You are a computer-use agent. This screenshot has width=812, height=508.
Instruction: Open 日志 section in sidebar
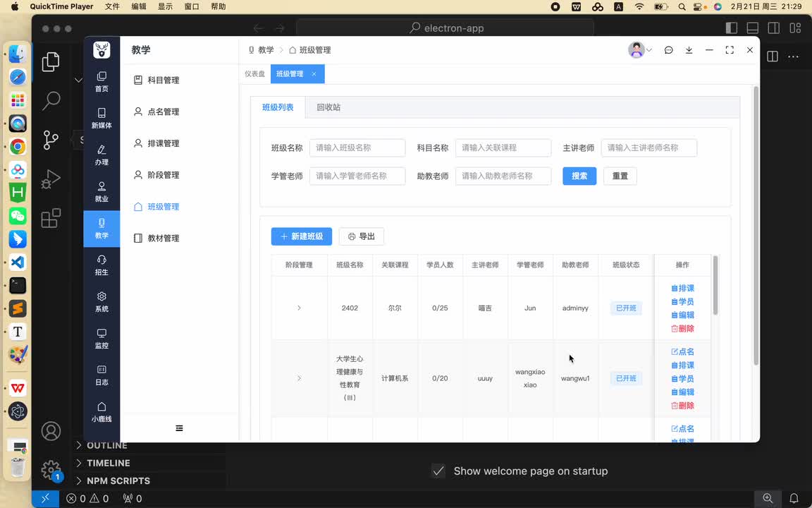101,375
